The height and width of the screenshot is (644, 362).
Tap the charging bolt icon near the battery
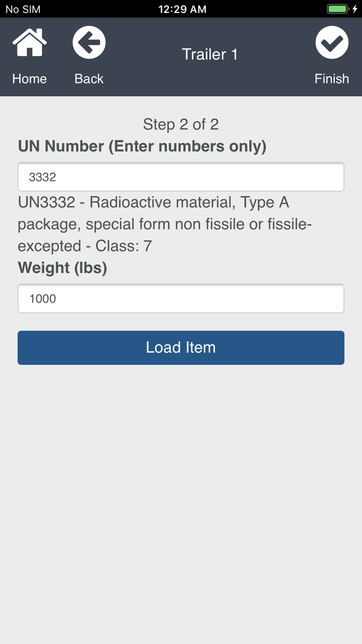(x=354, y=8)
